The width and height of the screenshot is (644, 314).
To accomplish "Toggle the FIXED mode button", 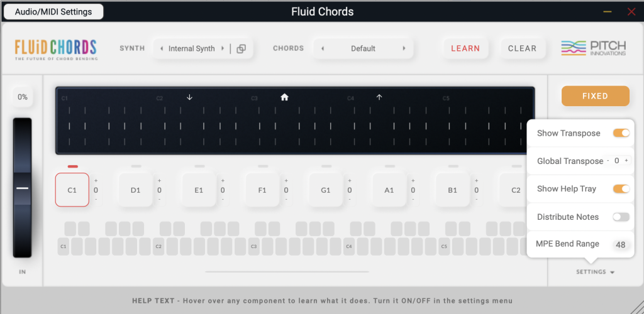I will pyautogui.click(x=595, y=96).
